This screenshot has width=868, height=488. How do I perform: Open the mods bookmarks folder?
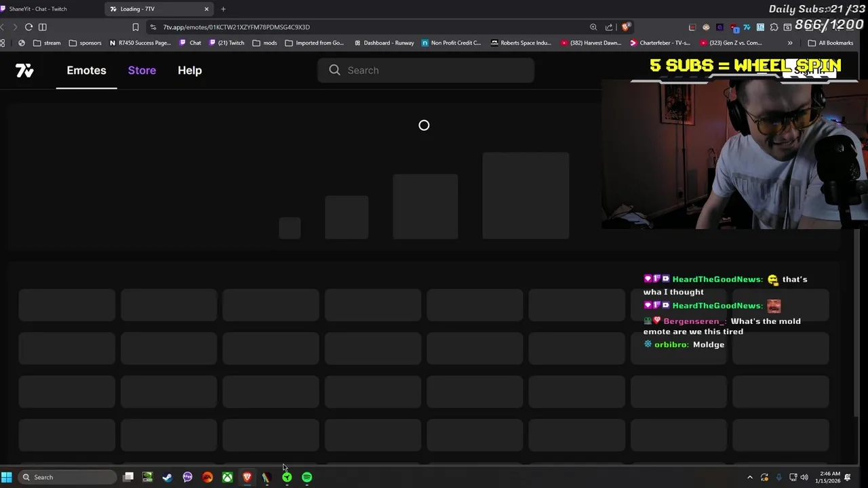point(264,43)
